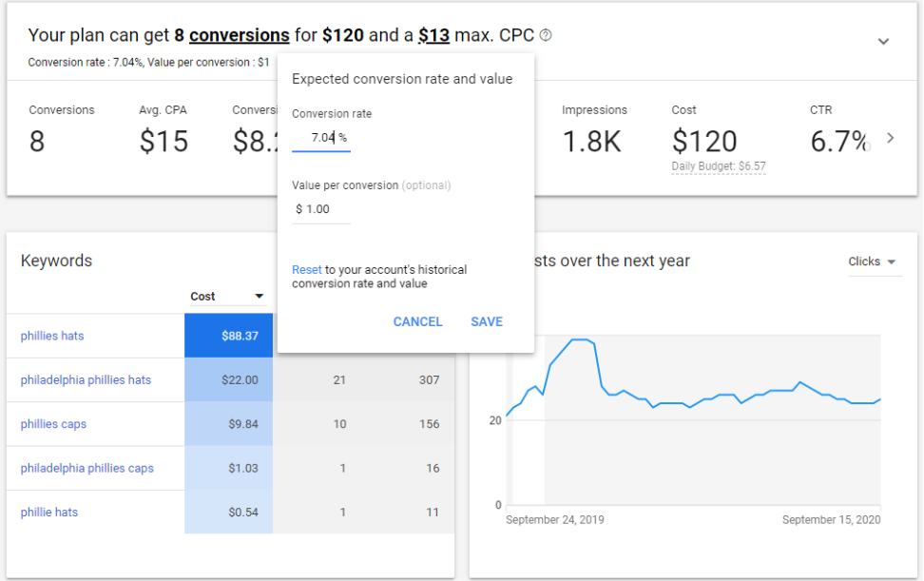
Task: Click the Value per conversion field
Action: pos(320,209)
